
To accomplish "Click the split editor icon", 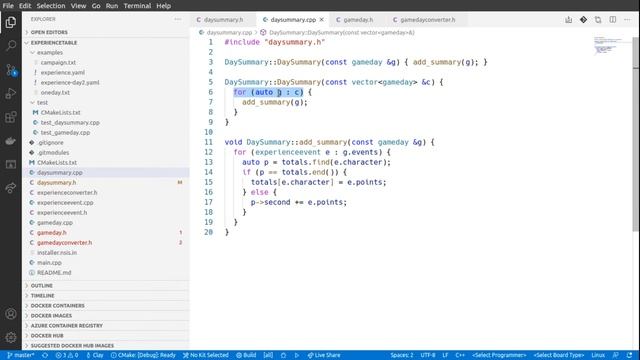I will tap(613, 20).
